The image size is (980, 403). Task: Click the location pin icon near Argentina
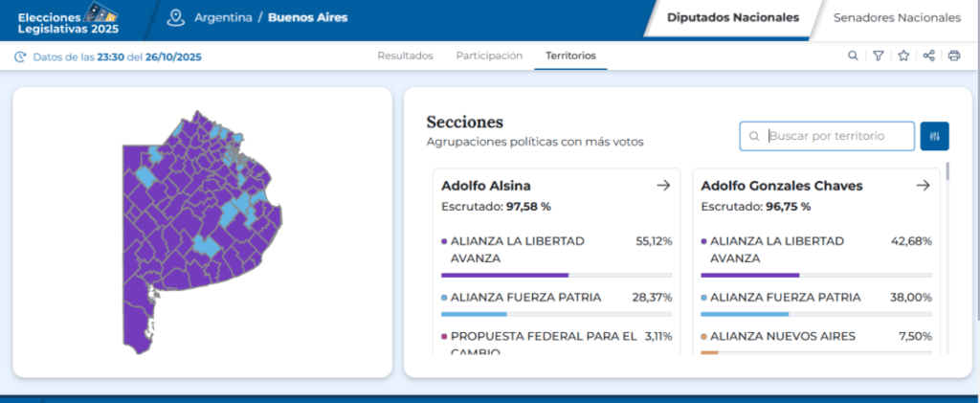point(174,17)
